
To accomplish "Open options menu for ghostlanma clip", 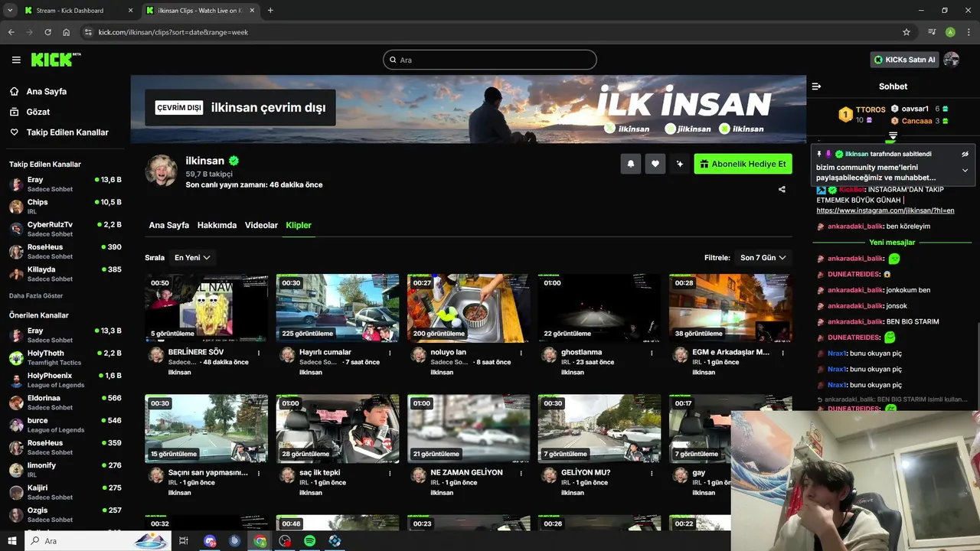I will (x=652, y=353).
